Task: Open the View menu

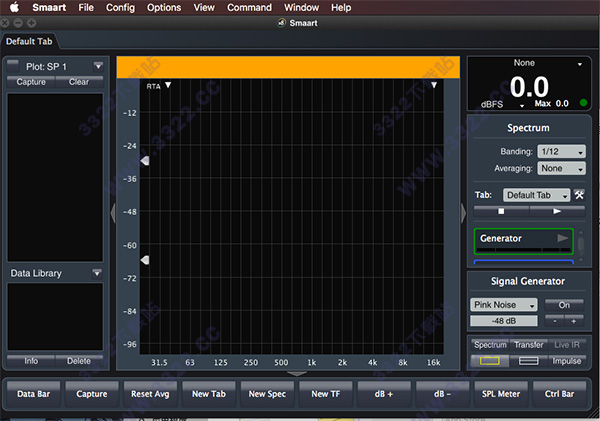Action: (204, 7)
